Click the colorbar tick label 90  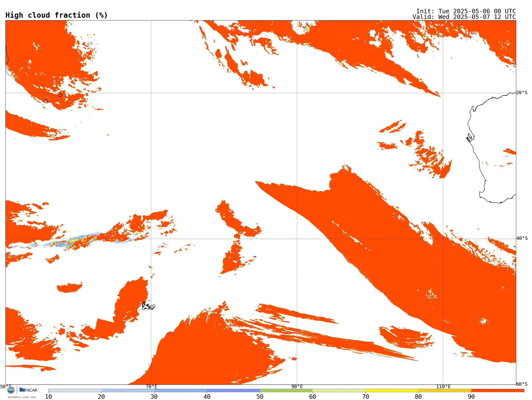(x=471, y=397)
